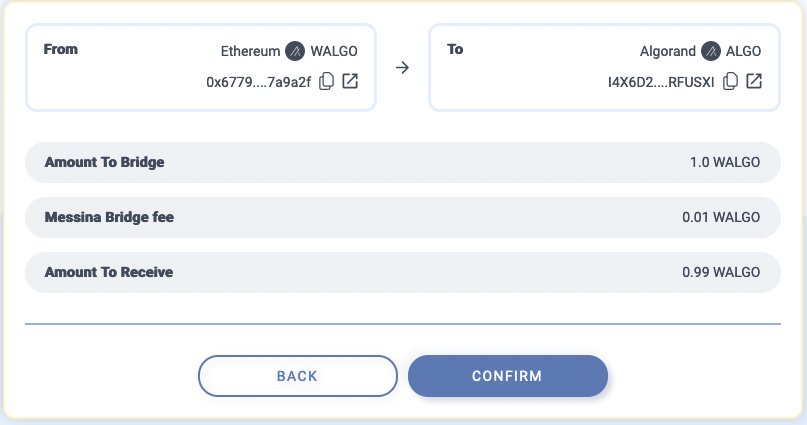Copy the Algorand destination address I4X6D2....RFUSXI

(x=730, y=81)
